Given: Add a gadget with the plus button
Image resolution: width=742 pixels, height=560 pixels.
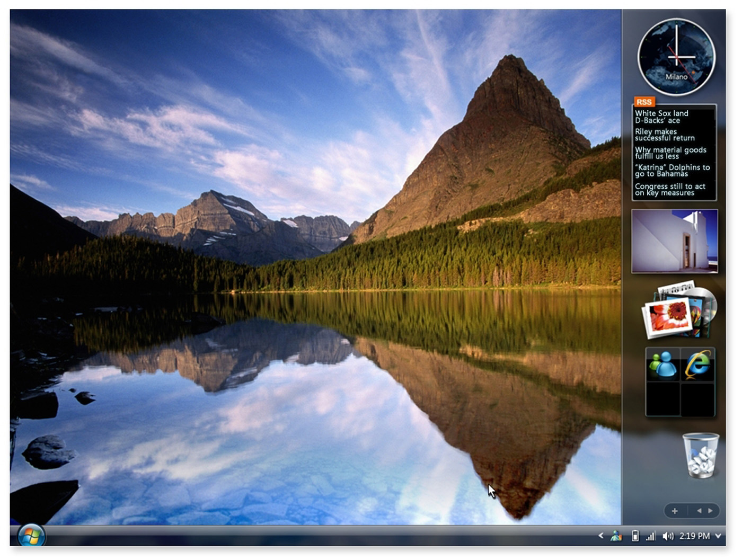Looking at the screenshot, I should coord(675,511).
